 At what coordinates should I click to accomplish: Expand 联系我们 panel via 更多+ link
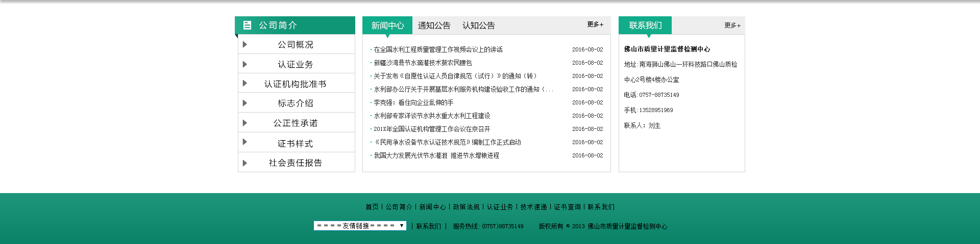[732, 25]
